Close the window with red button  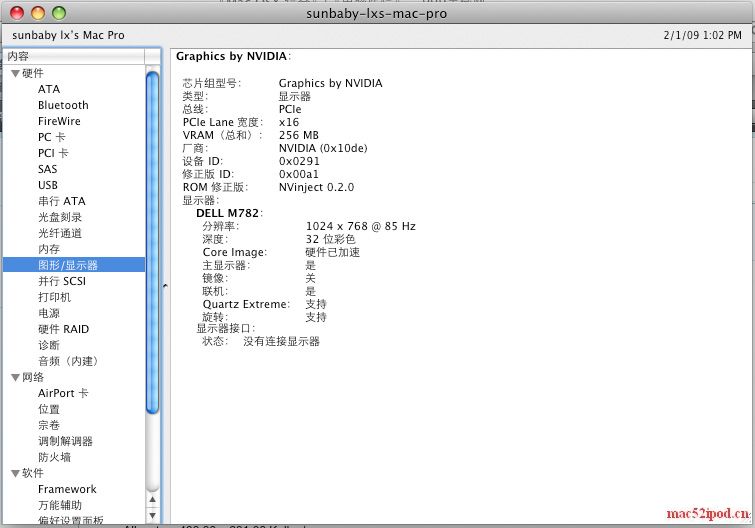tap(17, 13)
